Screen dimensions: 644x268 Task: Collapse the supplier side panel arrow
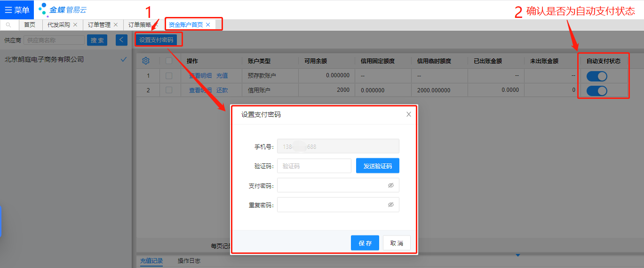click(x=121, y=40)
